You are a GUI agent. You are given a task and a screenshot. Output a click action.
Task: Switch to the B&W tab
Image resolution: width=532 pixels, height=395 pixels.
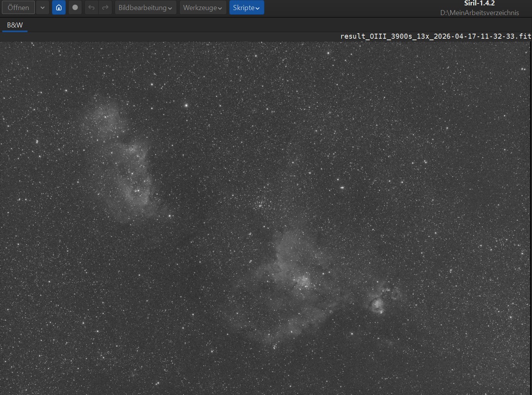[15, 25]
